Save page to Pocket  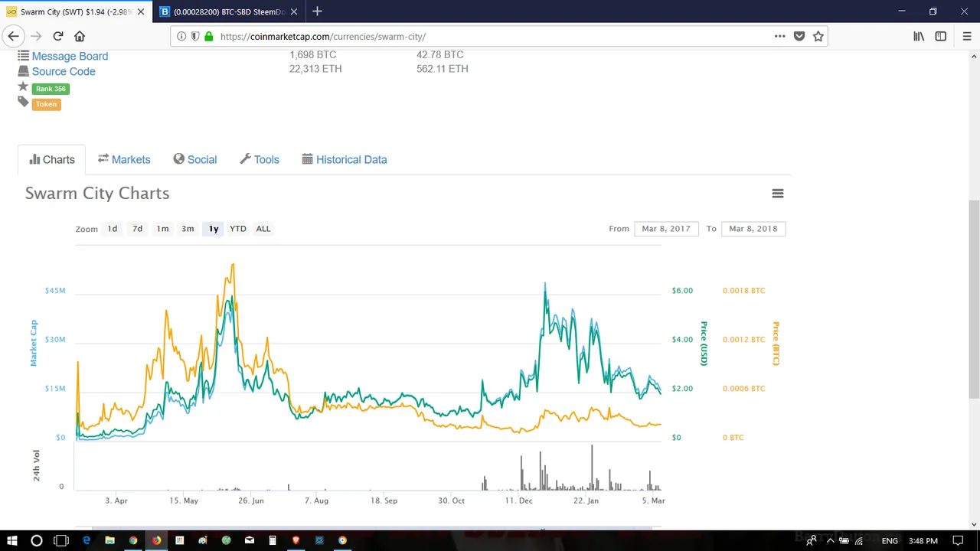point(799,36)
